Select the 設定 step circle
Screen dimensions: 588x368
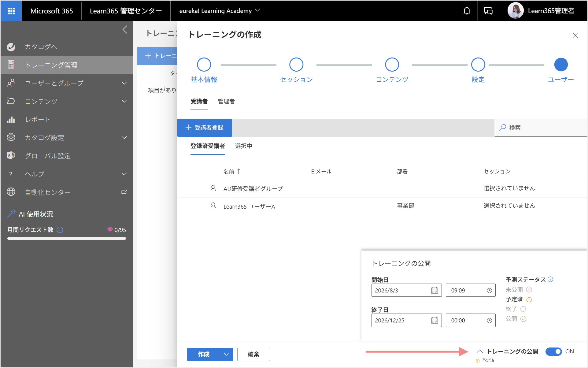tap(478, 65)
